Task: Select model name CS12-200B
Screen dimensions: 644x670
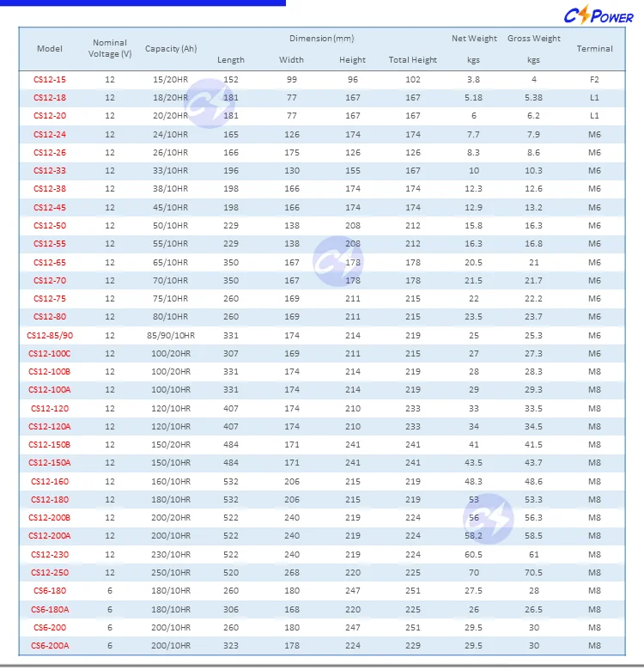Action: tap(50, 517)
